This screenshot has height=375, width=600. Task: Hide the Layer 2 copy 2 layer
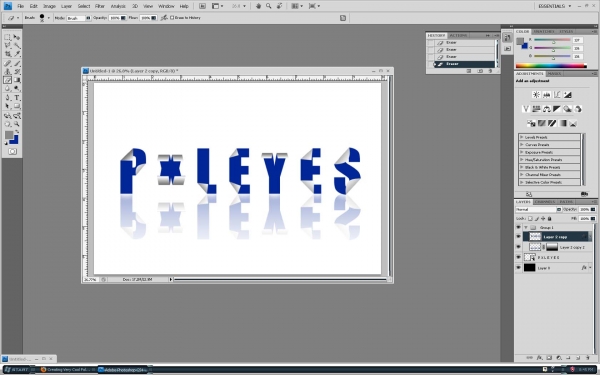[518, 247]
